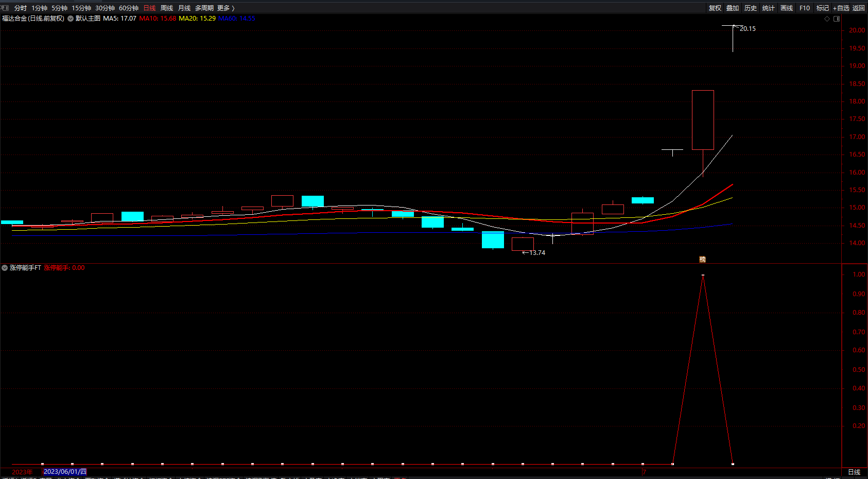Expand the 涨停能手FT indicator dropdown
Image resolution: width=868 pixels, height=479 pixels.
pos(5,268)
